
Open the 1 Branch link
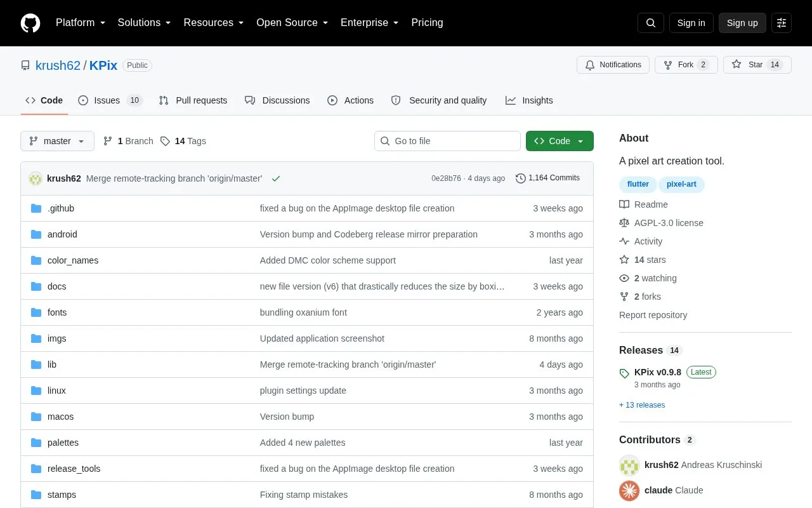128,141
